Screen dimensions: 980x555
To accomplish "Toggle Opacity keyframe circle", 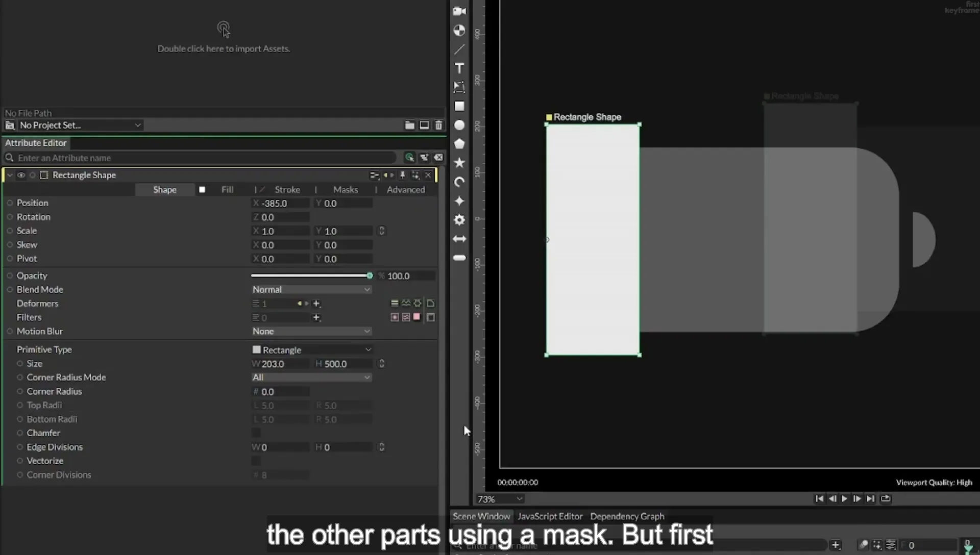I will point(10,275).
